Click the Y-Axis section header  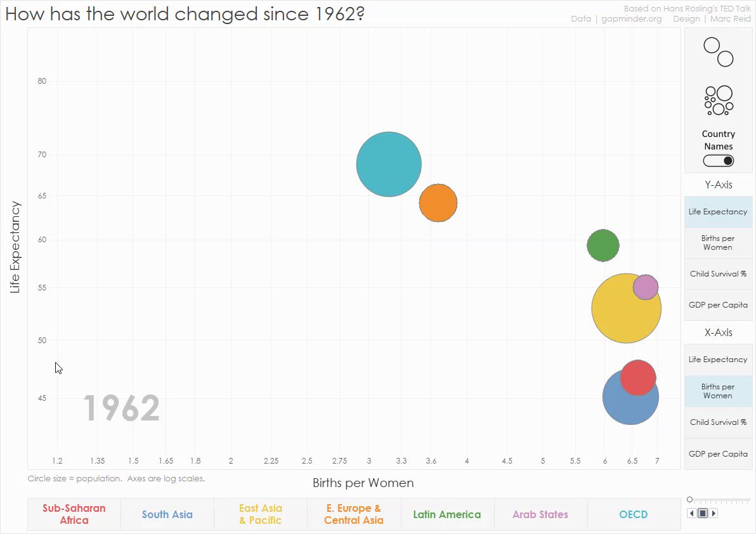click(719, 185)
